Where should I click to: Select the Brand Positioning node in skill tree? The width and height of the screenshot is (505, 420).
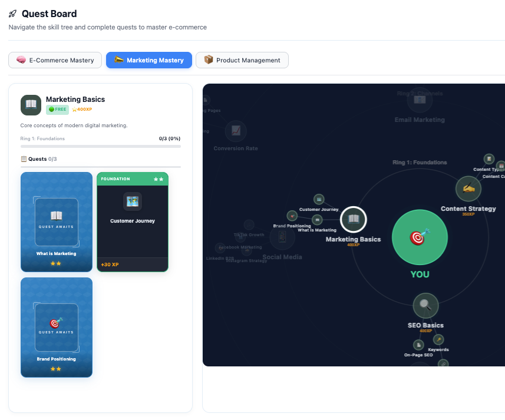[x=292, y=216]
